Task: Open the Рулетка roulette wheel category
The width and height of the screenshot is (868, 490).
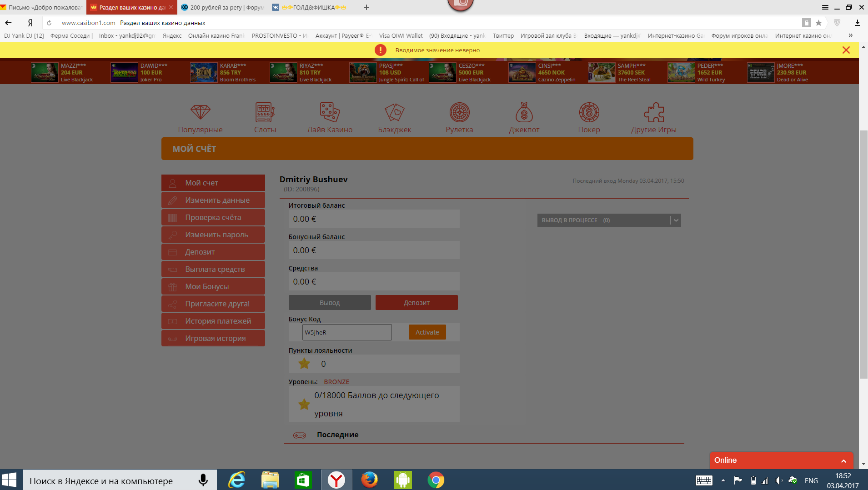Action: (x=459, y=118)
